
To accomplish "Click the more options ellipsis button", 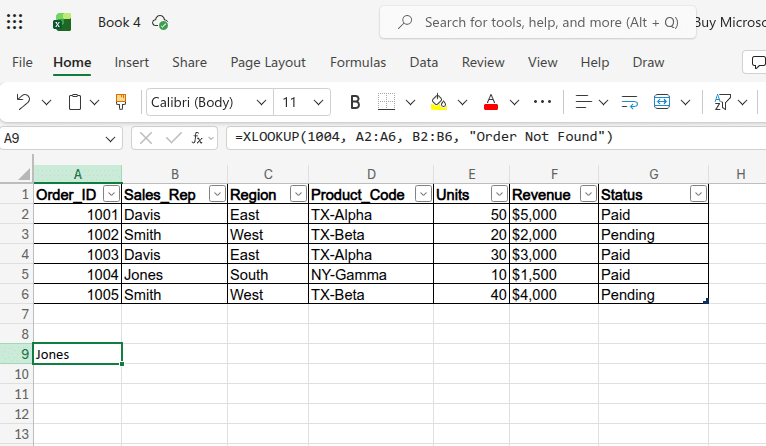I will (543, 102).
